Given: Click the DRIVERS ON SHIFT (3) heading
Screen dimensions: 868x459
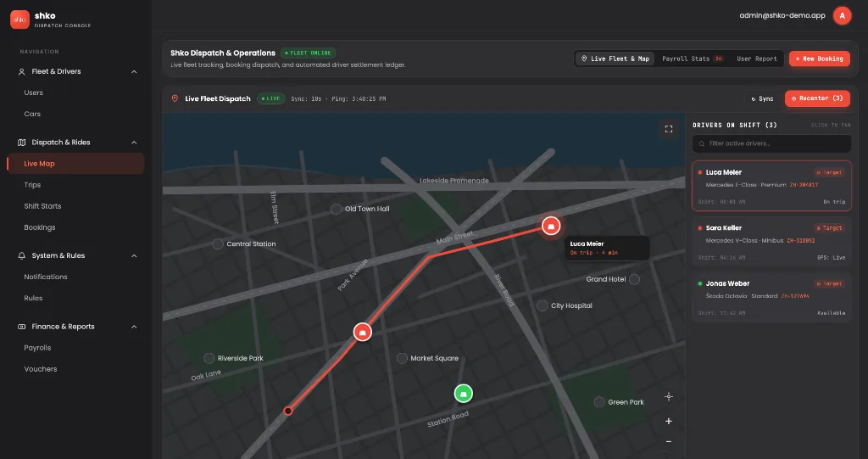Looking at the screenshot, I should tap(735, 126).
